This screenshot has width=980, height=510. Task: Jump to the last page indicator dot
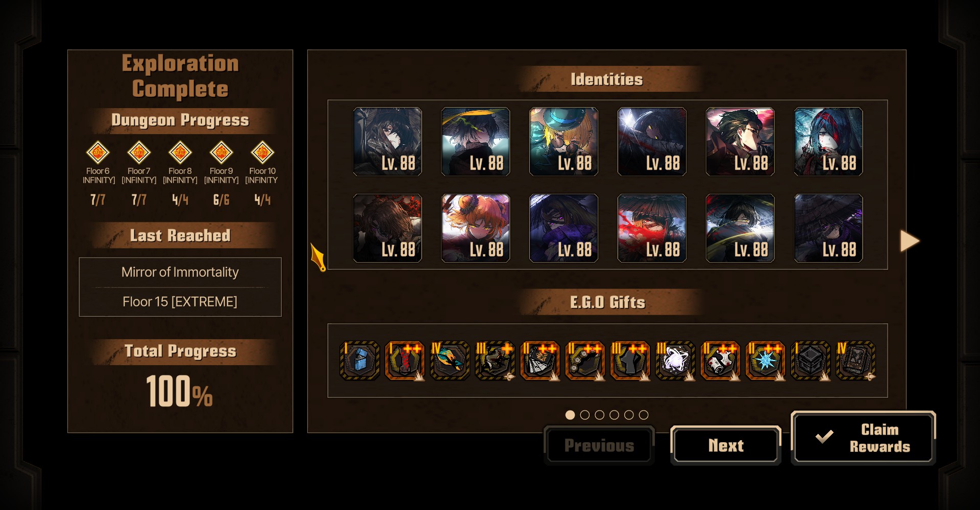point(644,415)
